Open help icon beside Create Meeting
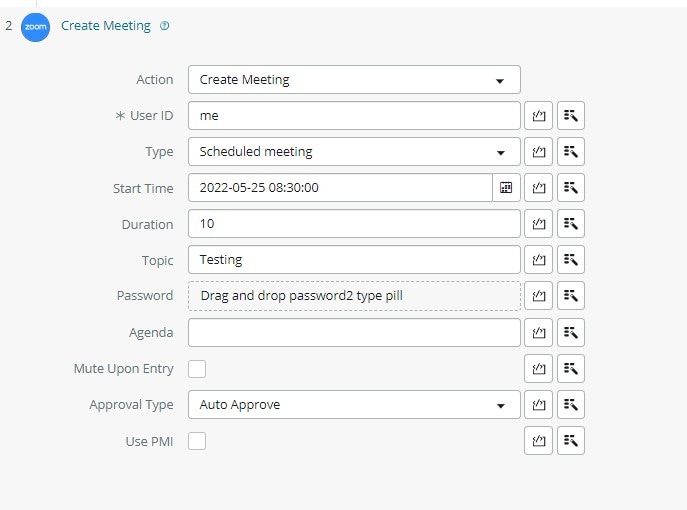The height and width of the screenshot is (510, 687). (x=164, y=26)
